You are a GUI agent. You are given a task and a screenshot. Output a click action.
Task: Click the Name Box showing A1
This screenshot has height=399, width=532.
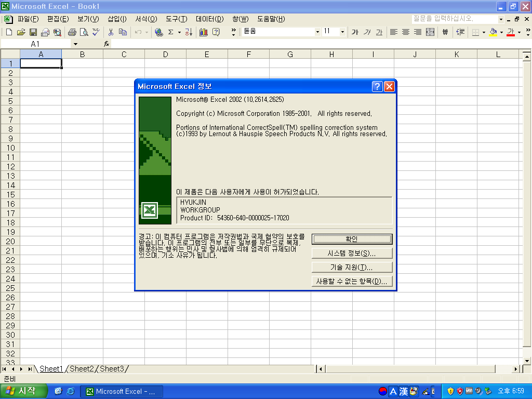(x=36, y=44)
